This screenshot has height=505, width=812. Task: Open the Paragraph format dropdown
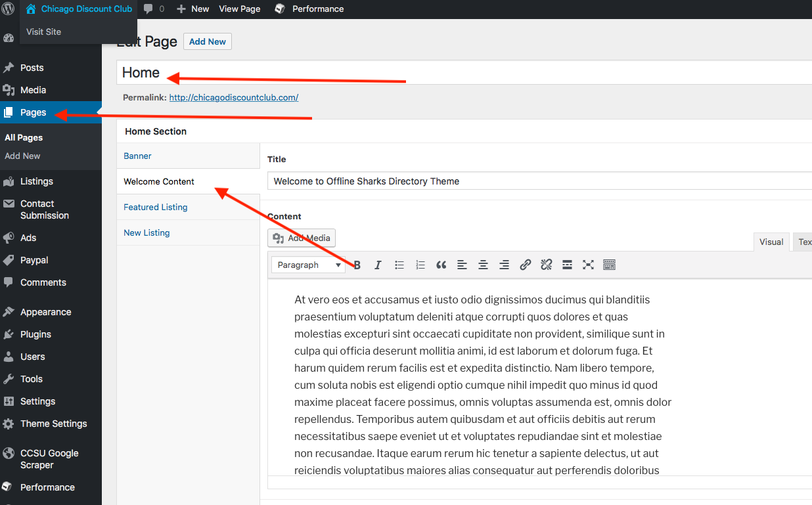point(309,265)
